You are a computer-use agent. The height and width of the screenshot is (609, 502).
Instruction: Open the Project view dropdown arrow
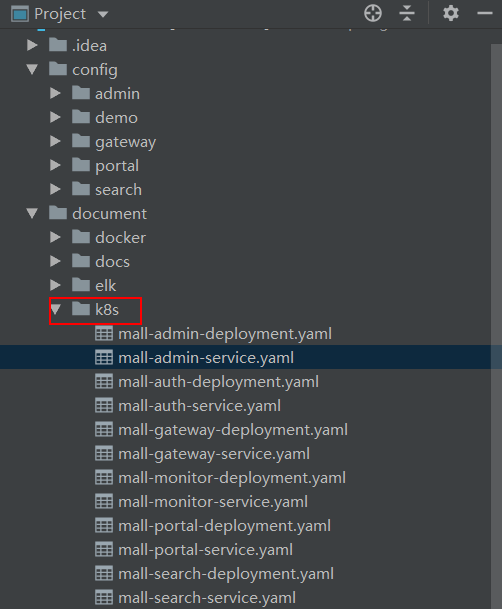click(103, 15)
